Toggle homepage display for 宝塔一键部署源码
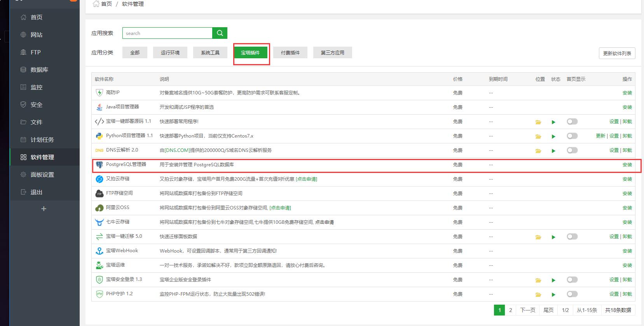Viewport: 644px width, 326px height. click(572, 122)
